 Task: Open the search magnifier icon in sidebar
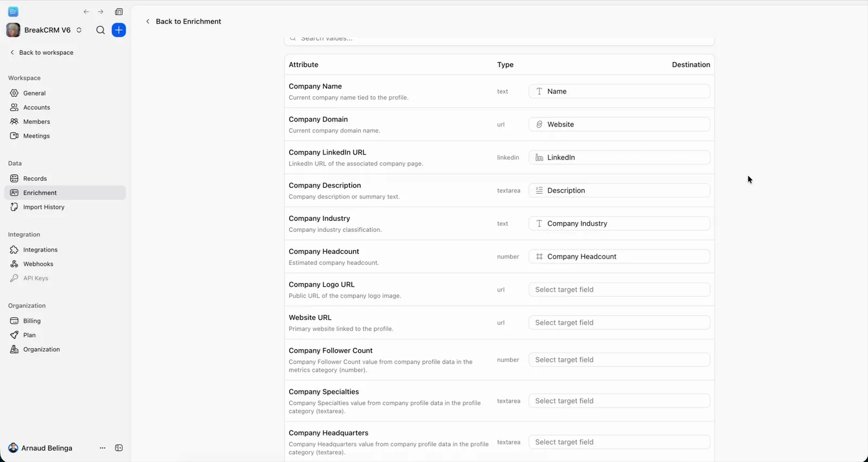coord(100,30)
